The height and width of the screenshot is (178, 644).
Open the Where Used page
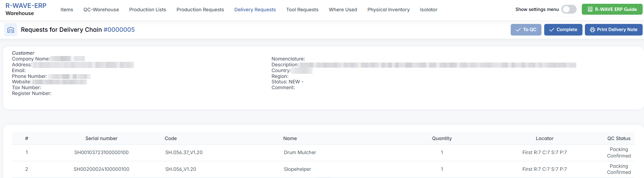pos(343,10)
